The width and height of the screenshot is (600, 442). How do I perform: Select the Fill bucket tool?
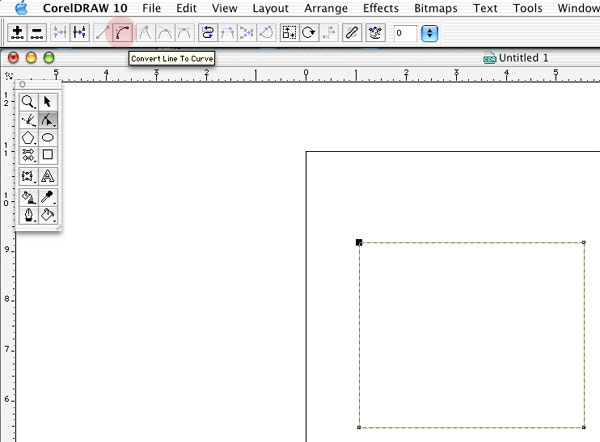pyautogui.click(x=48, y=215)
